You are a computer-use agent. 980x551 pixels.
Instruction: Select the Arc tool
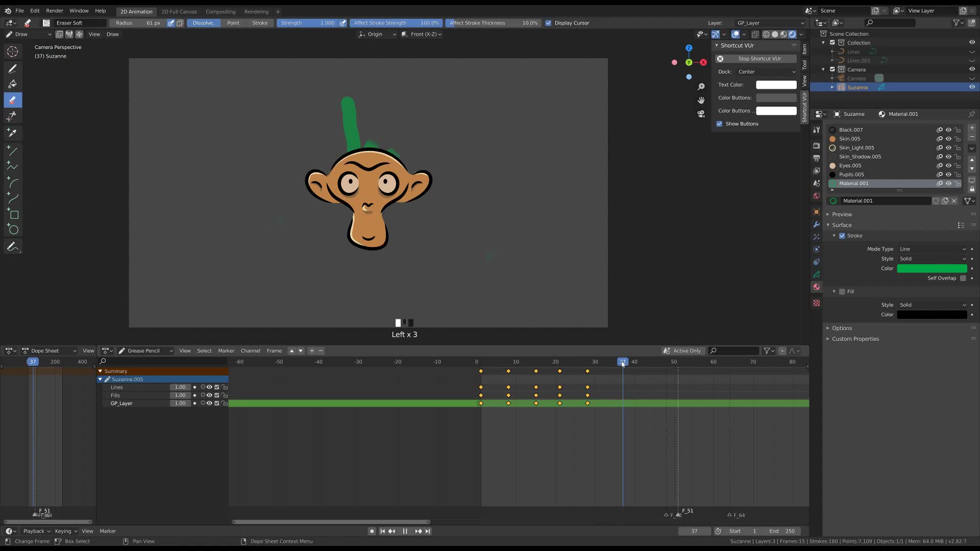pyautogui.click(x=13, y=182)
